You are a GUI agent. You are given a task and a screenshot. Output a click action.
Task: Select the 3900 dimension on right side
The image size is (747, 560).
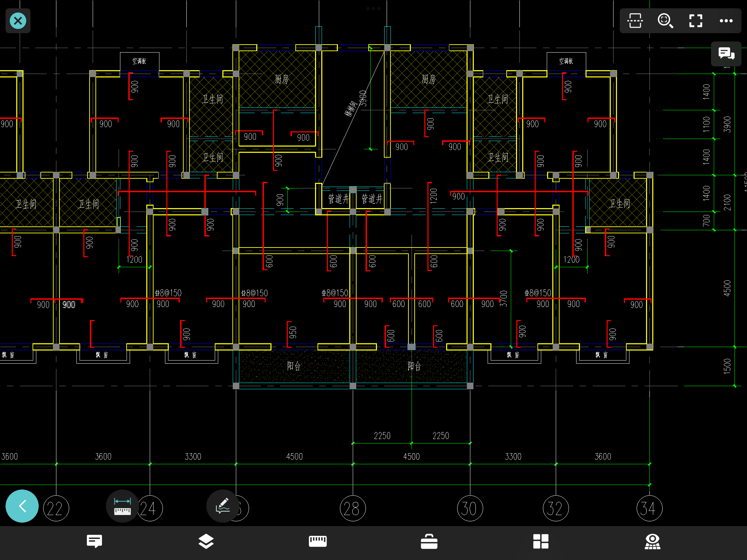(727, 124)
